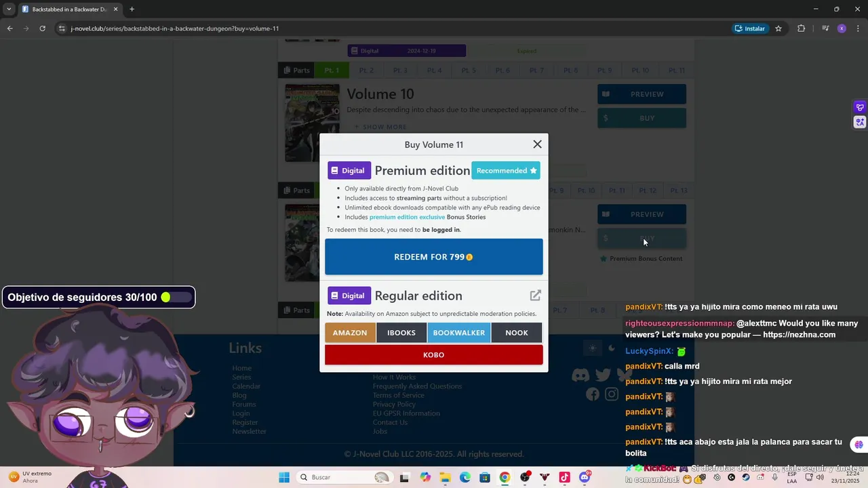Open Chrome three-dot menu
The width and height of the screenshot is (868, 488).
coord(858,28)
